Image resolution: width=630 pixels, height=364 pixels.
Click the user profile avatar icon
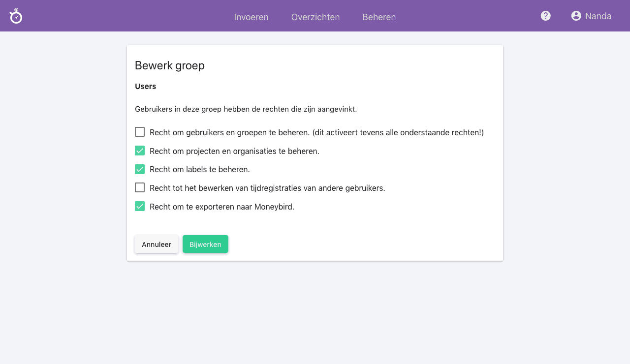[575, 15]
